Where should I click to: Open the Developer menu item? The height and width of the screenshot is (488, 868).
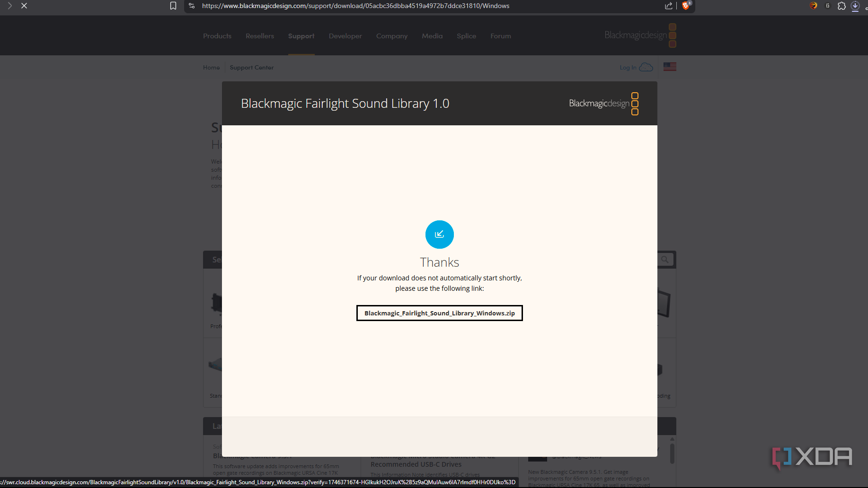[x=345, y=36]
